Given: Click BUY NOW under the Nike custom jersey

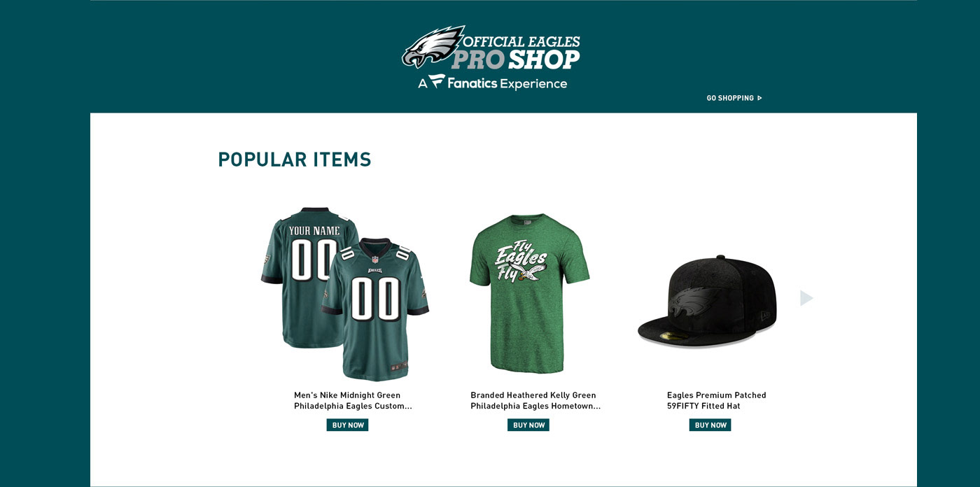Looking at the screenshot, I should click(x=347, y=425).
